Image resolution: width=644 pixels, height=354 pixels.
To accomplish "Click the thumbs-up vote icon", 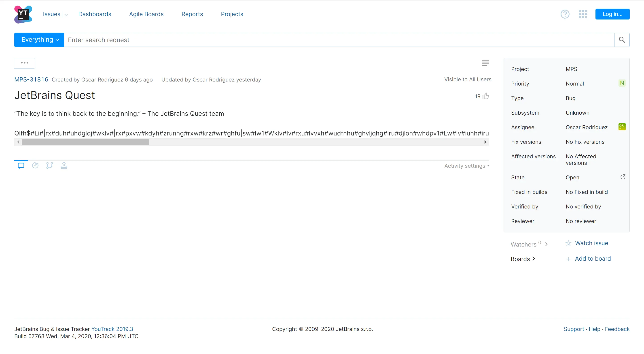I will pyautogui.click(x=486, y=96).
